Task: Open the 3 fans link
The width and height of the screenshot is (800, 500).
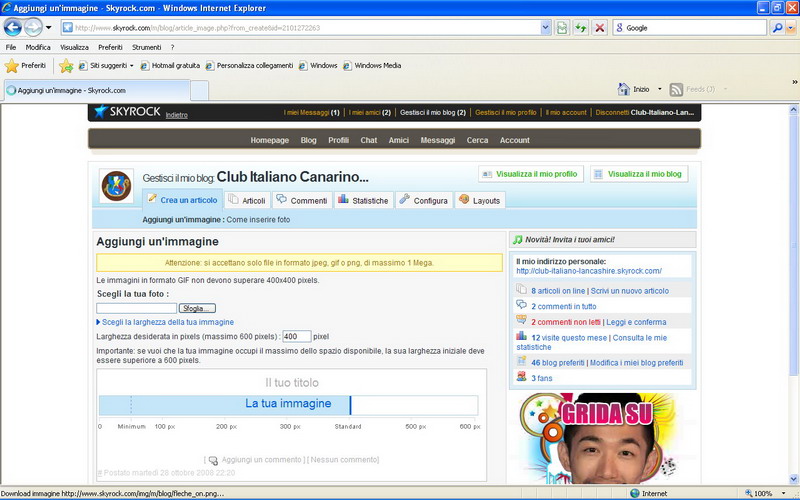Action: 542,378
